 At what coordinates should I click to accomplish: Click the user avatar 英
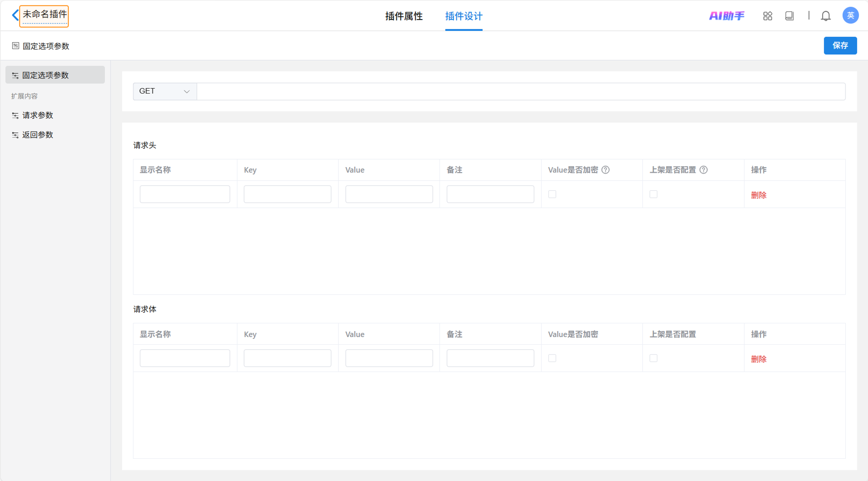pyautogui.click(x=850, y=16)
